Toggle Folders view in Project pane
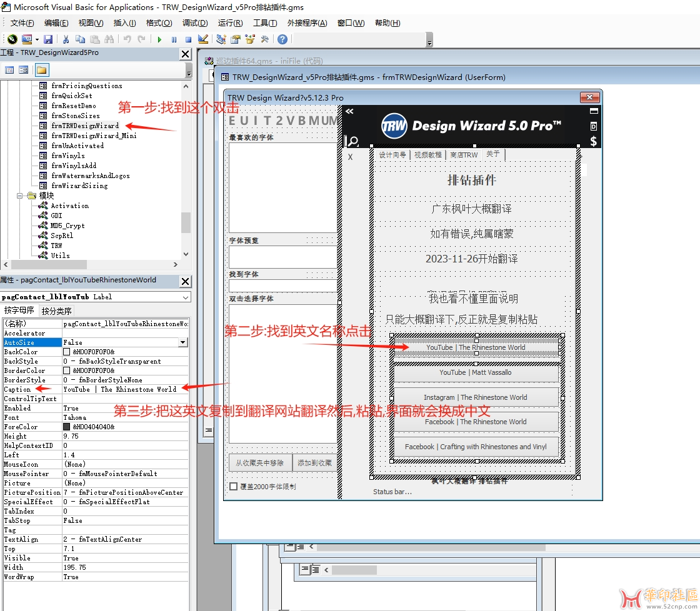The image size is (700, 611). tap(42, 70)
